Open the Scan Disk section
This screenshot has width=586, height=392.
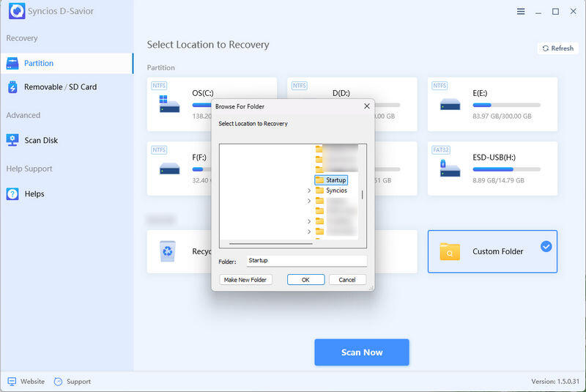click(41, 140)
